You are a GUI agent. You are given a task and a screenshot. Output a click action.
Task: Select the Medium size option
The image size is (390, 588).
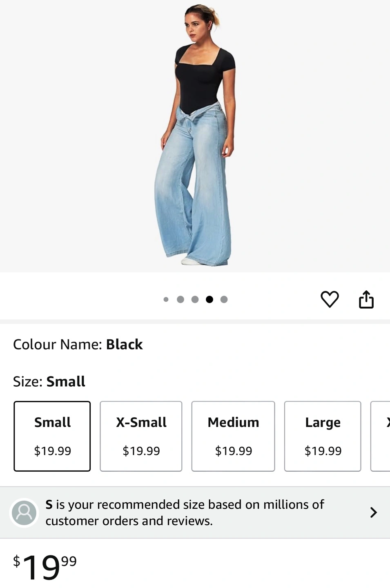click(x=233, y=436)
